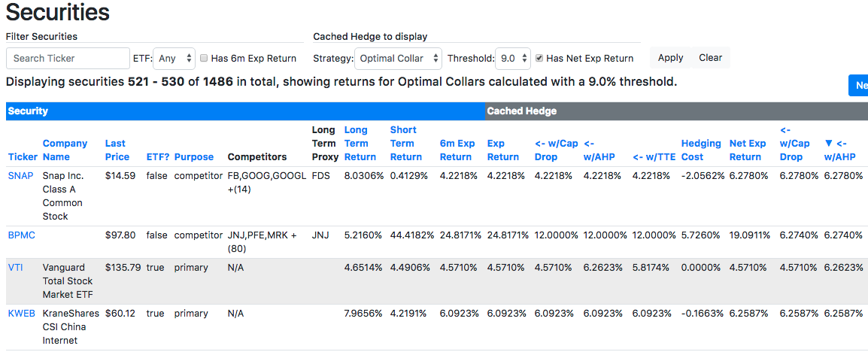The width and height of the screenshot is (868, 352).
Task: Select SNAP last price $14.59
Action: pos(120,175)
